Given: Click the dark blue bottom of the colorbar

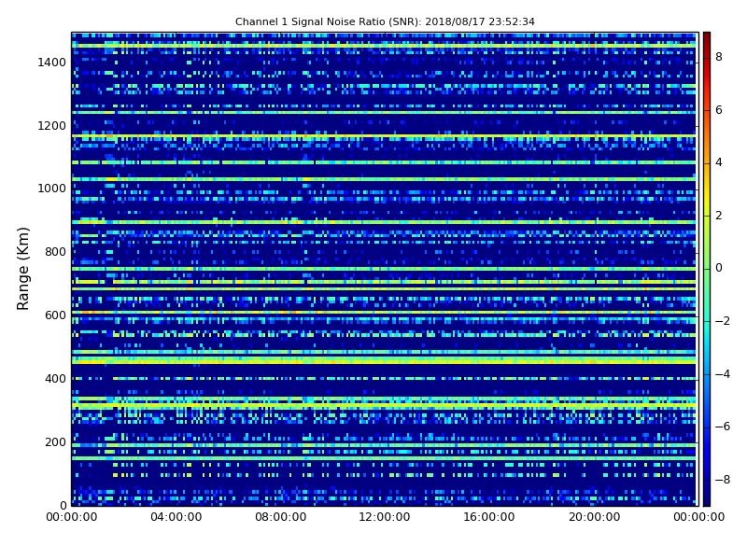Looking at the screenshot, I should click(x=707, y=497).
